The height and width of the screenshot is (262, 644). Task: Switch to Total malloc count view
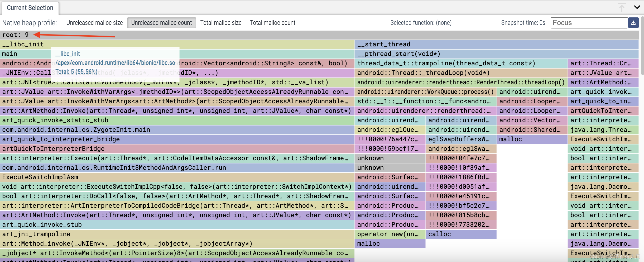272,23
